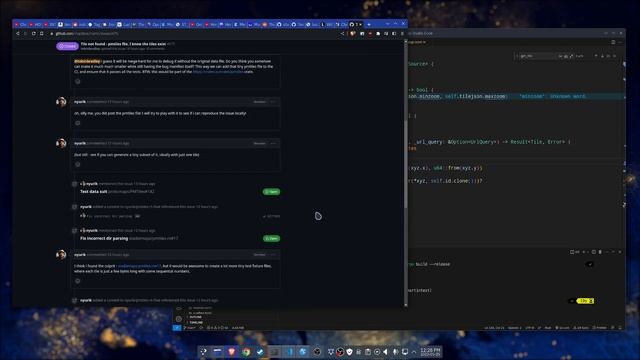Open the trash icon in the VS Code terminal panel
This screenshot has width=640, height=360.
(x=600, y=252)
